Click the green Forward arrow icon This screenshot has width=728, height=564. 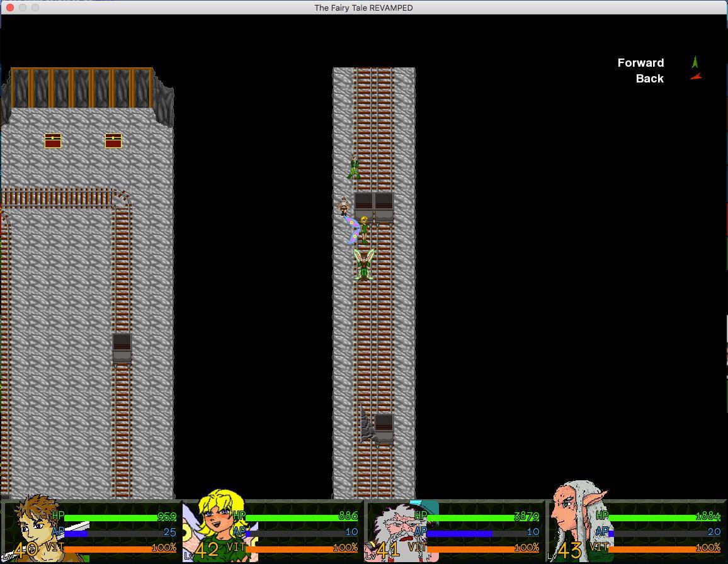(695, 62)
